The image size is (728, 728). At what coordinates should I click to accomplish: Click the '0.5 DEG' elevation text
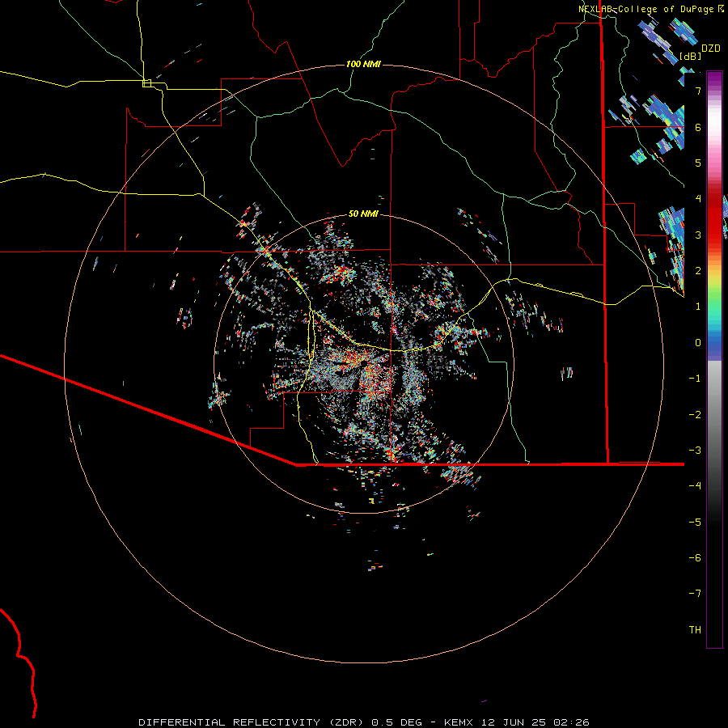coord(397,722)
